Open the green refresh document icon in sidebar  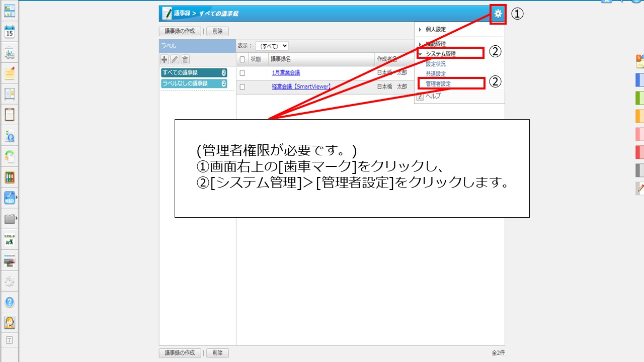10,156
